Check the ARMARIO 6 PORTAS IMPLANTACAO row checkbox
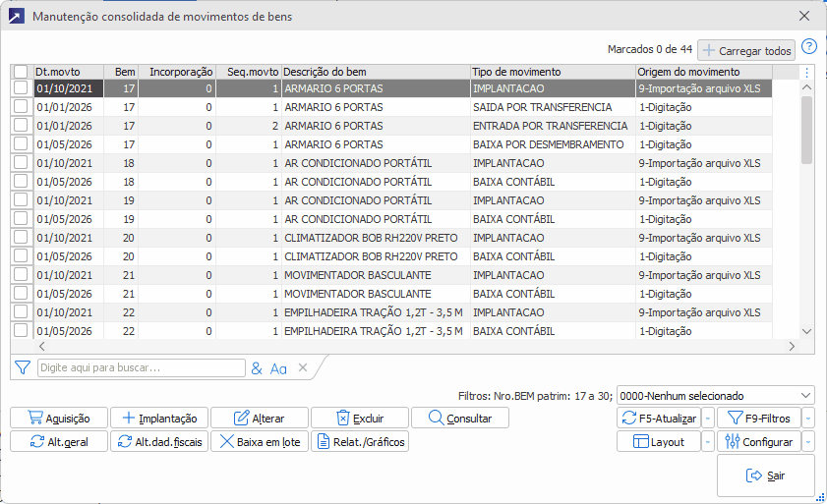827x504 pixels. point(21,88)
